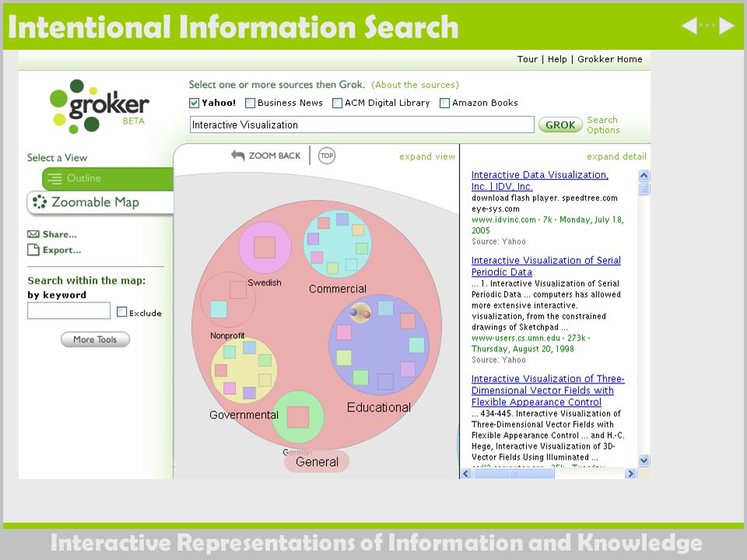Click the Educational label

(x=379, y=407)
